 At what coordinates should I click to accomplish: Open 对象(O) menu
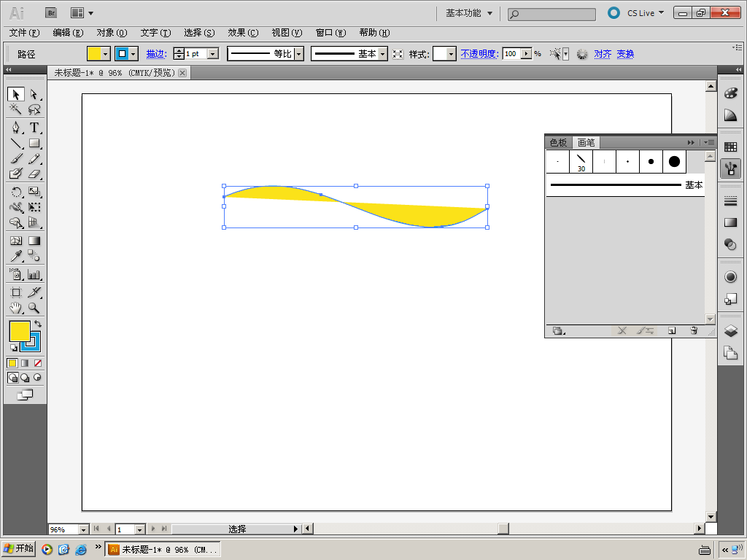(112, 33)
